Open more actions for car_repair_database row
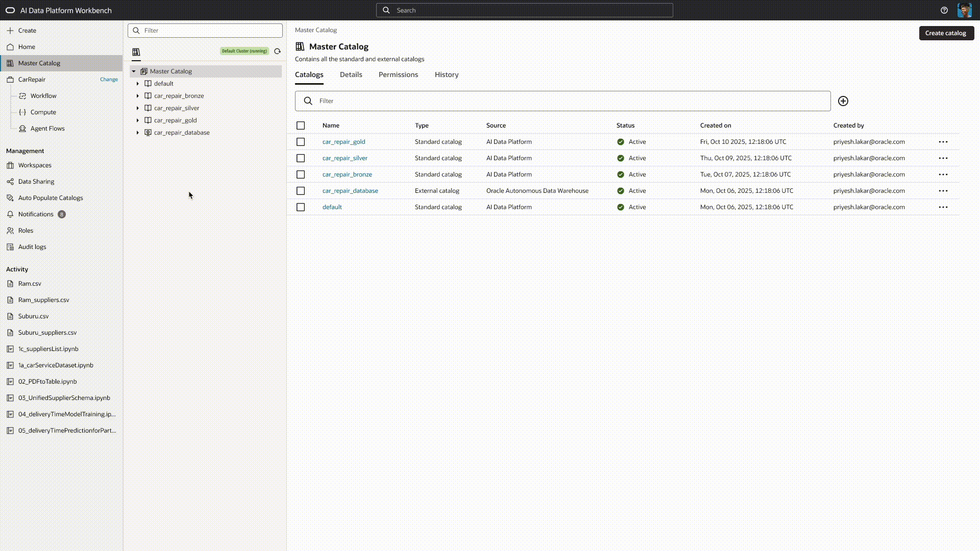This screenshot has width=980, height=551. [x=943, y=191]
